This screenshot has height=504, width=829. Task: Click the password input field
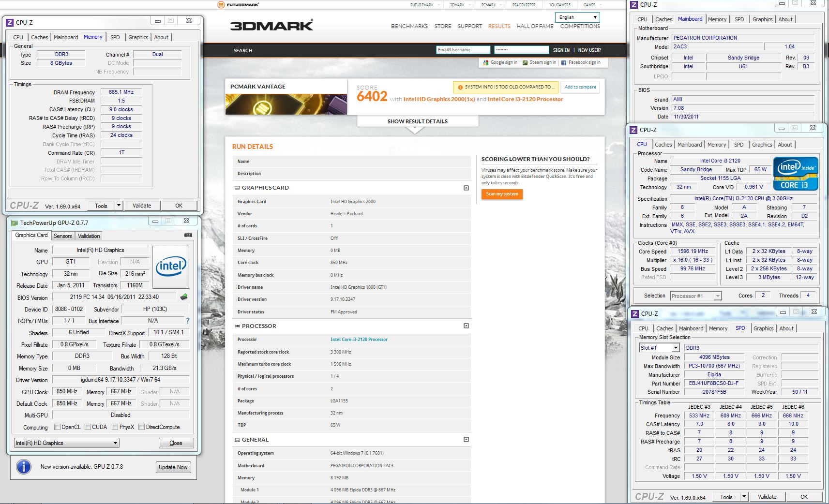pyautogui.click(x=521, y=50)
